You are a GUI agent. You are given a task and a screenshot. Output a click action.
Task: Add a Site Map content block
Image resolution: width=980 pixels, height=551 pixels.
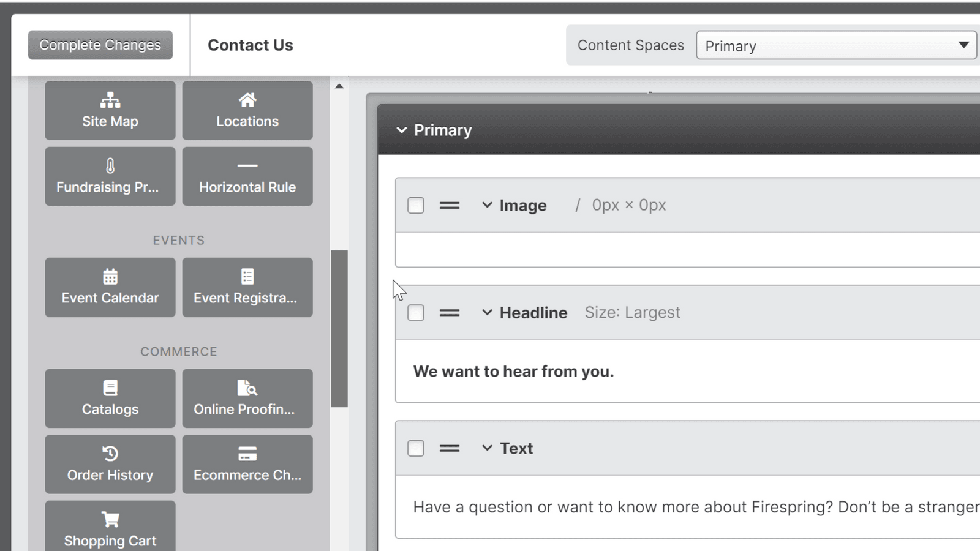coord(110,110)
